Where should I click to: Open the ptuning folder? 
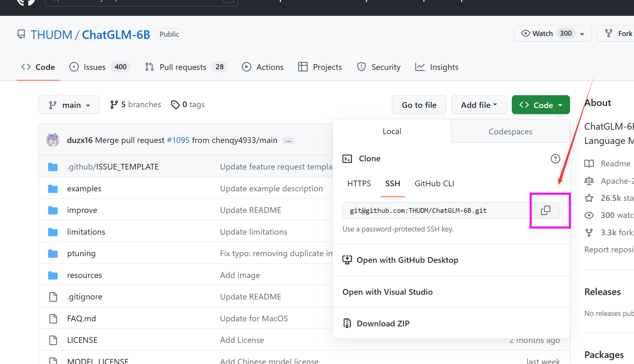click(81, 253)
